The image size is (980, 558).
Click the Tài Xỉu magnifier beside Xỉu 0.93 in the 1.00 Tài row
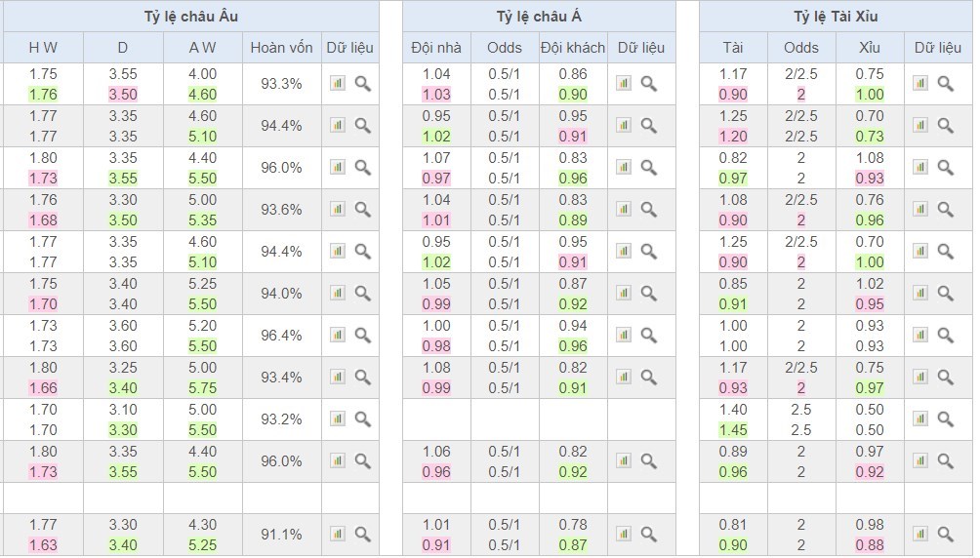pos(945,335)
